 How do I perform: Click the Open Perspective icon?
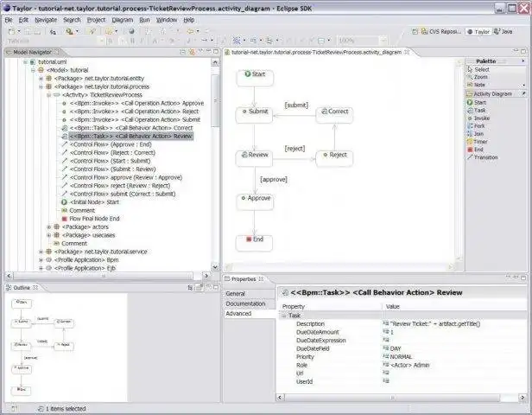(415, 32)
